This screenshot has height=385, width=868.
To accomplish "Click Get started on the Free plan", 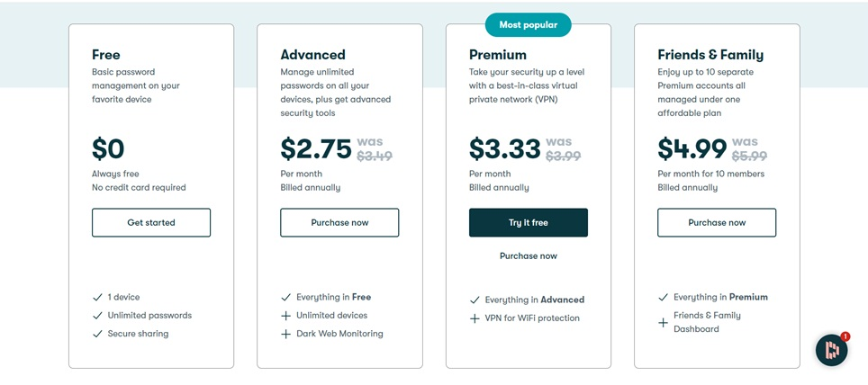I will click(x=151, y=222).
